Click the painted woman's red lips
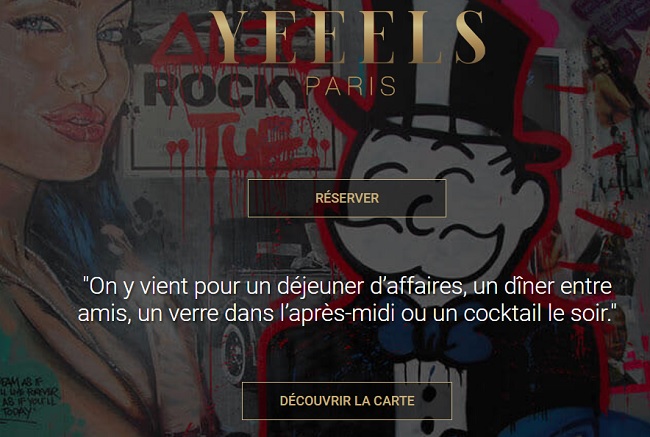 pyautogui.click(x=77, y=121)
